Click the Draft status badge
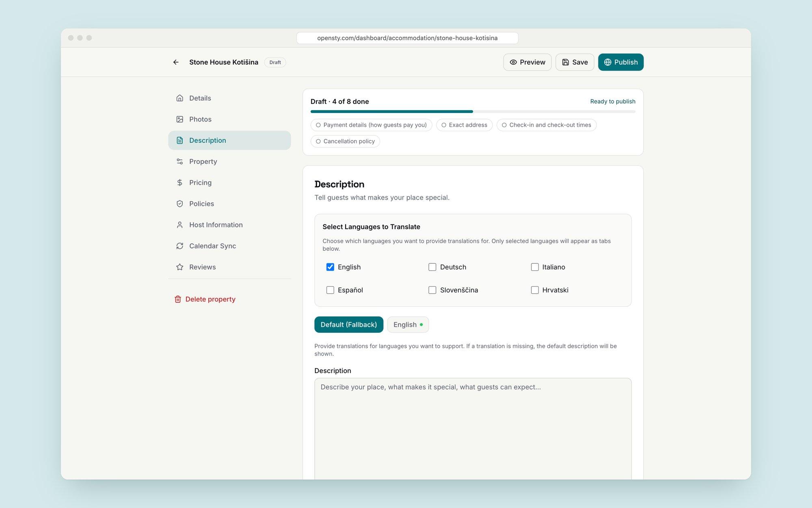 pos(275,62)
